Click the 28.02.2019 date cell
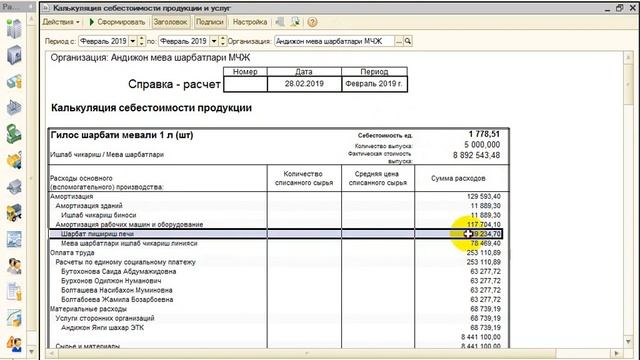The width and height of the screenshot is (640, 360). click(x=304, y=84)
